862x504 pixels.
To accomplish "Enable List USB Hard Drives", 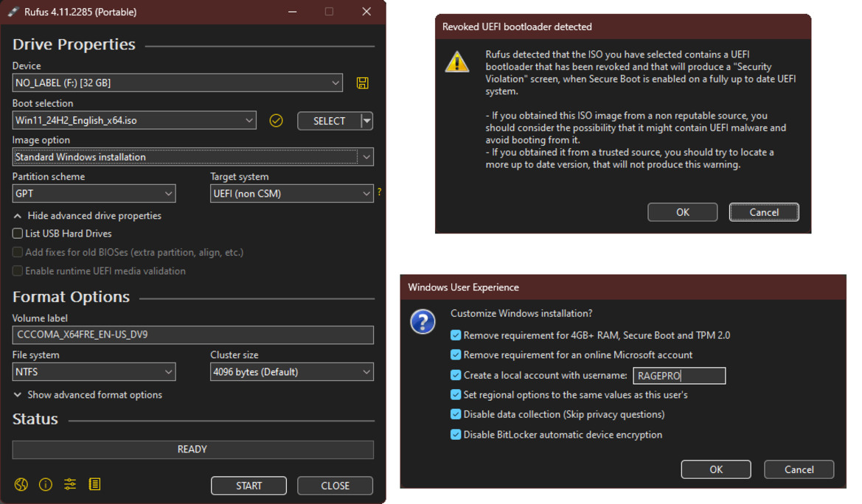I will (x=16, y=234).
